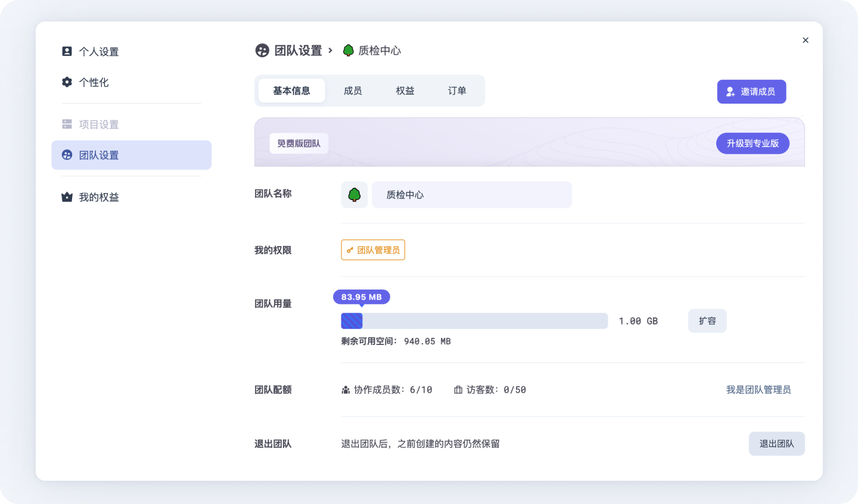Click the 个人设置 profile icon

67,51
